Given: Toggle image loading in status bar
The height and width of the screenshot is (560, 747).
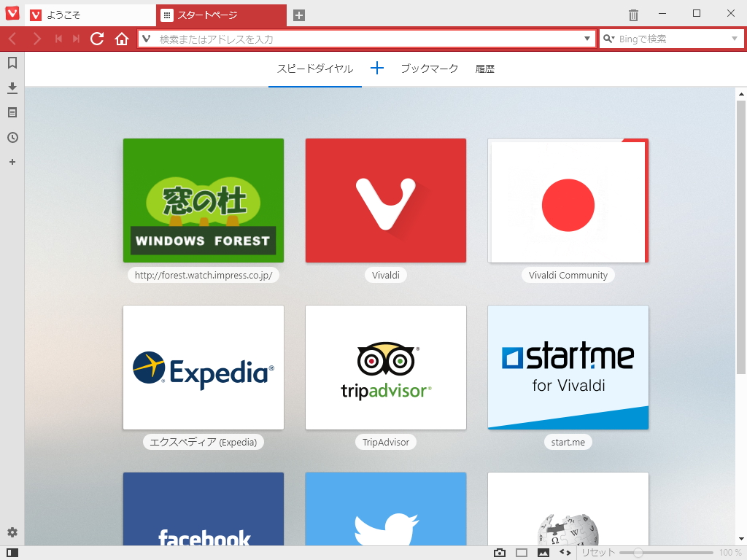Looking at the screenshot, I should [x=543, y=553].
